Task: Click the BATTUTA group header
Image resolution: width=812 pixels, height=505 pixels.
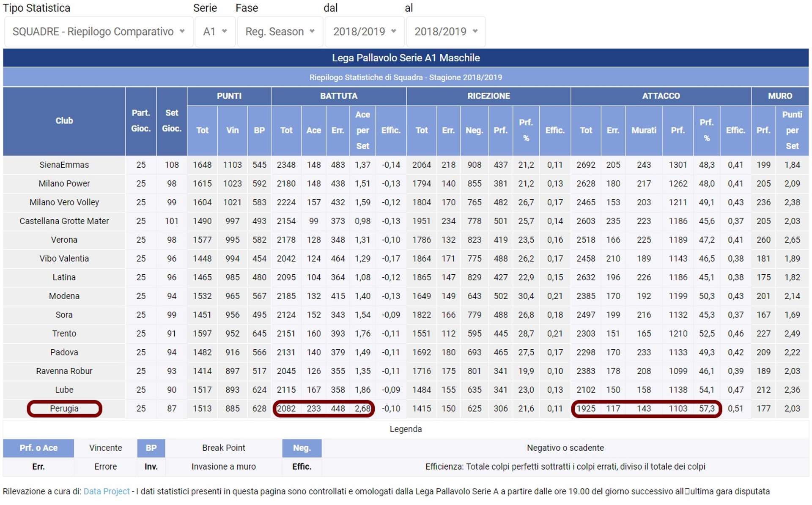Action: [x=338, y=96]
